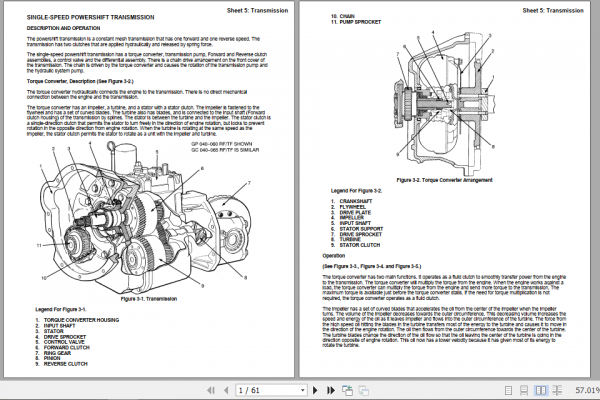
Task: Click legend entry TORQUE CONVERTER HOUSING
Action: coord(81,320)
